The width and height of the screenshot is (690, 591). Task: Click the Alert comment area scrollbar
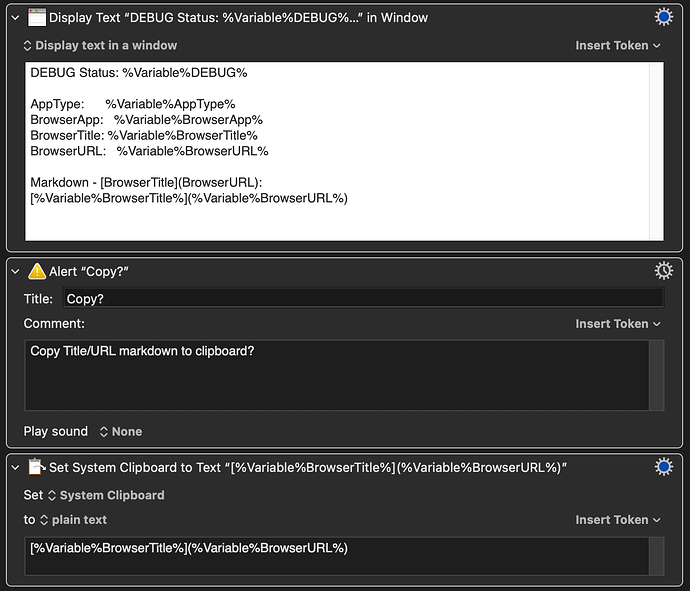point(657,375)
